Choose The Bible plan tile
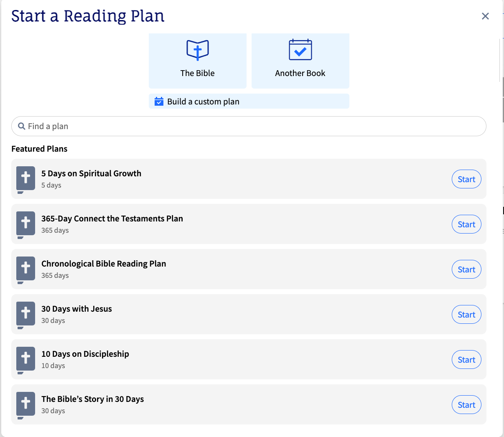The height and width of the screenshot is (437, 504). (198, 61)
